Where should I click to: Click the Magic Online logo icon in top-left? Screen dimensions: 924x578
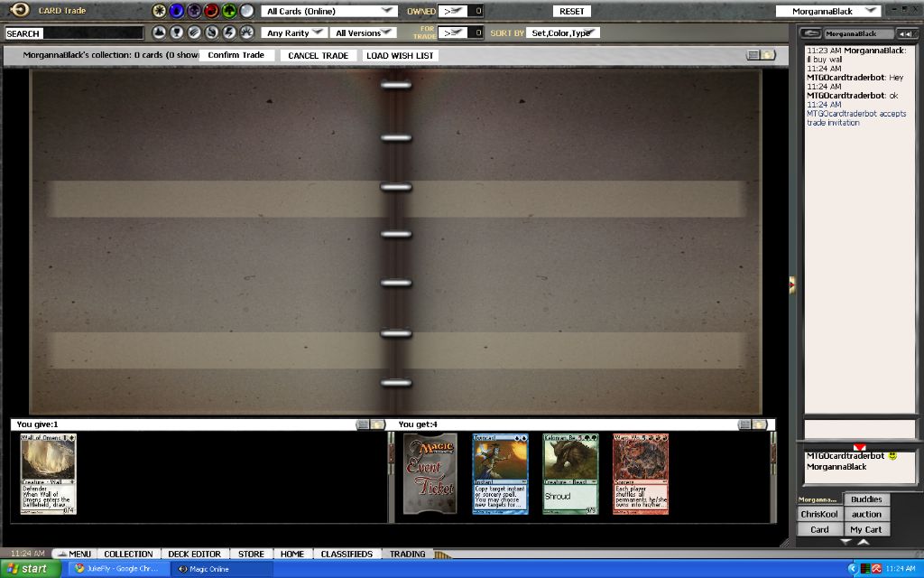19,10
